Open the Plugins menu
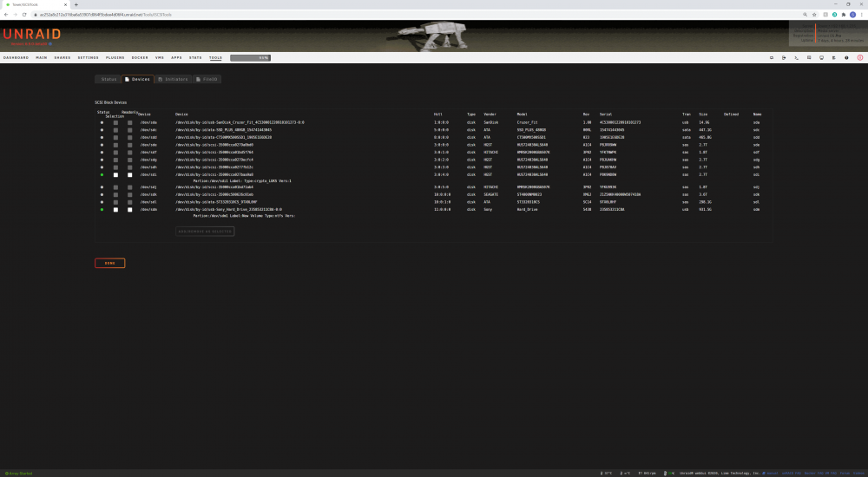The height and width of the screenshot is (477, 868). pos(115,57)
